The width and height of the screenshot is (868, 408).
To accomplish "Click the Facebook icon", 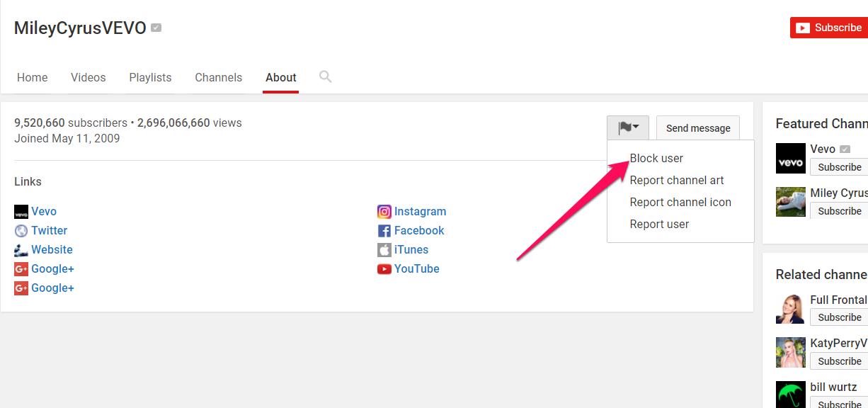I will [x=384, y=231].
